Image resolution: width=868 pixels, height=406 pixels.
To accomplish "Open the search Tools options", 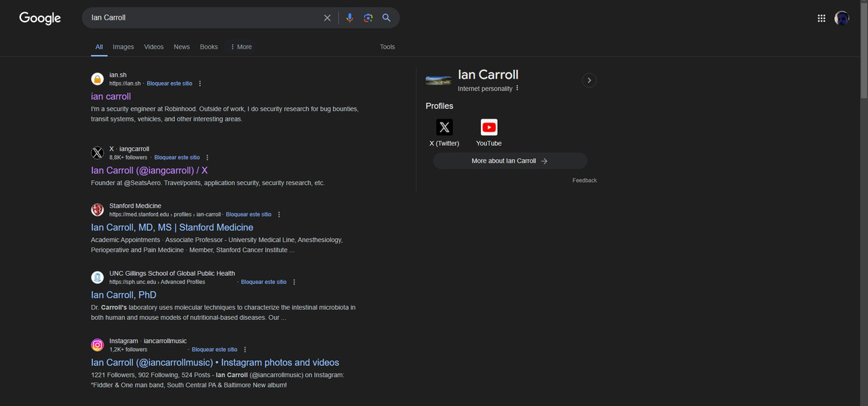I will [387, 47].
